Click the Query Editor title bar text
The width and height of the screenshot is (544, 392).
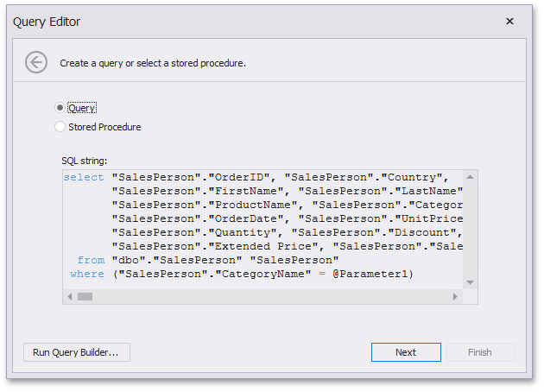click(47, 22)
